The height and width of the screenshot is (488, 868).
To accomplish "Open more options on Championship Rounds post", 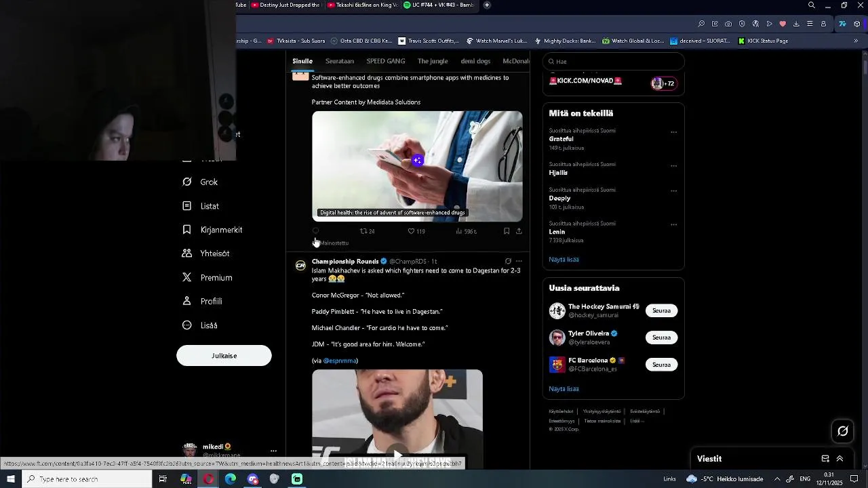I will (x=519, y=261).
